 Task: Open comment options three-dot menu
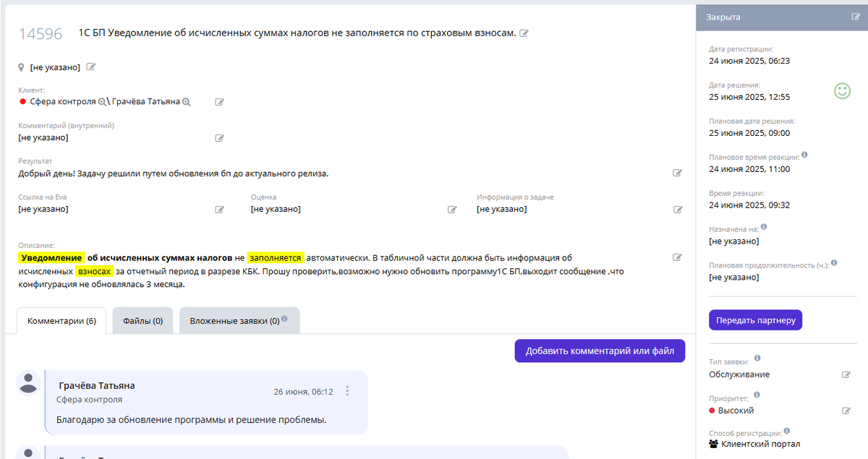tap(347, 391)
